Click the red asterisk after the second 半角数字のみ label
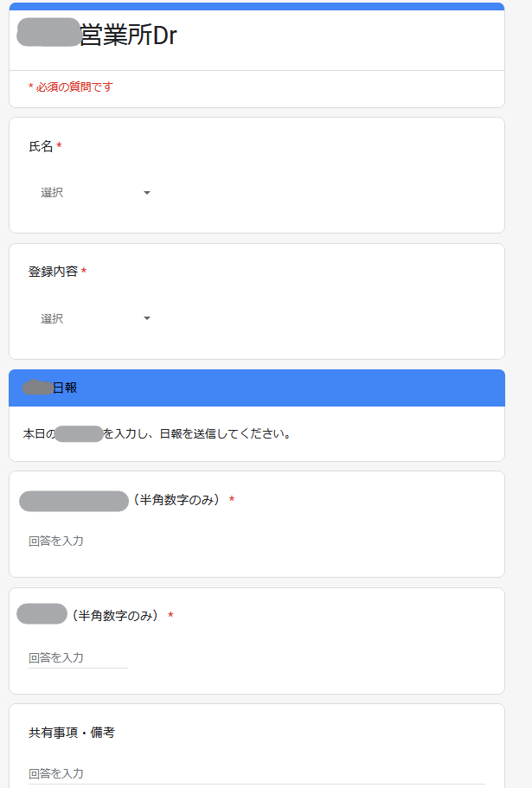The height and width of the screenshot is (788, 532). tap(170, 615)
